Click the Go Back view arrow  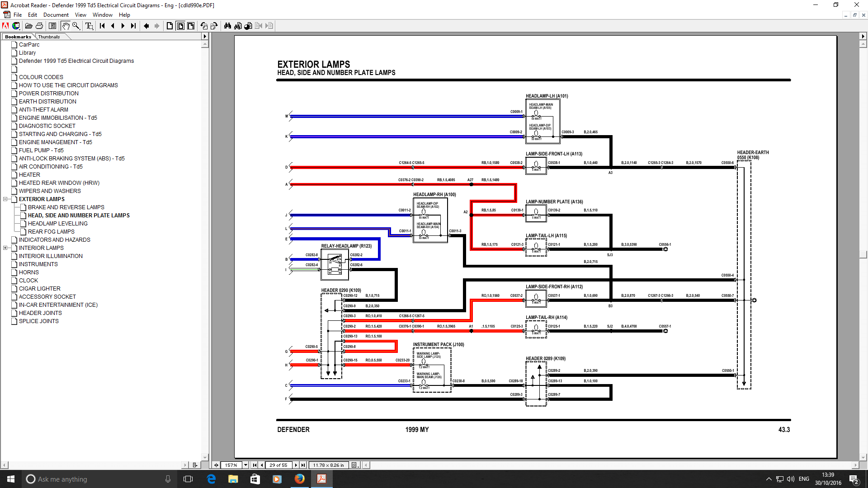coord(146,26)
